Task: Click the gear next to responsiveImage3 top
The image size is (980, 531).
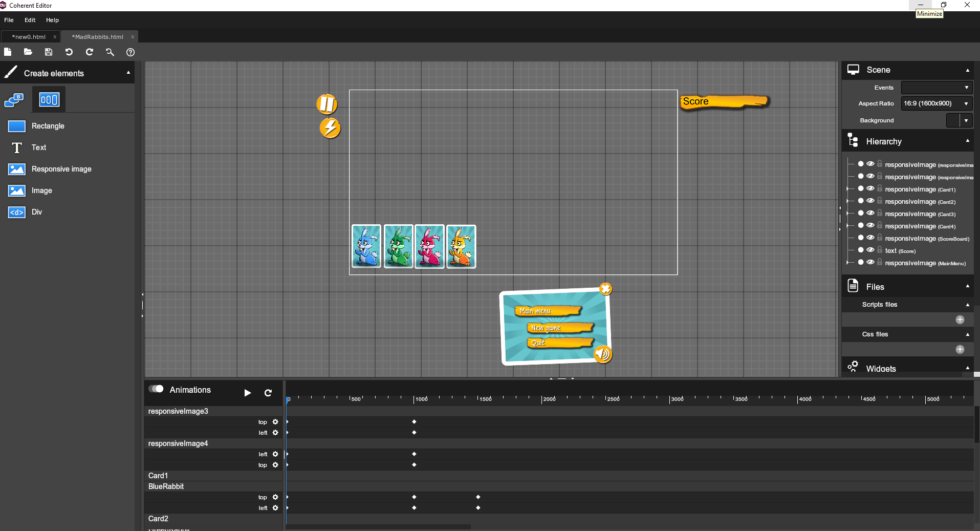Action: pos(275,422)
